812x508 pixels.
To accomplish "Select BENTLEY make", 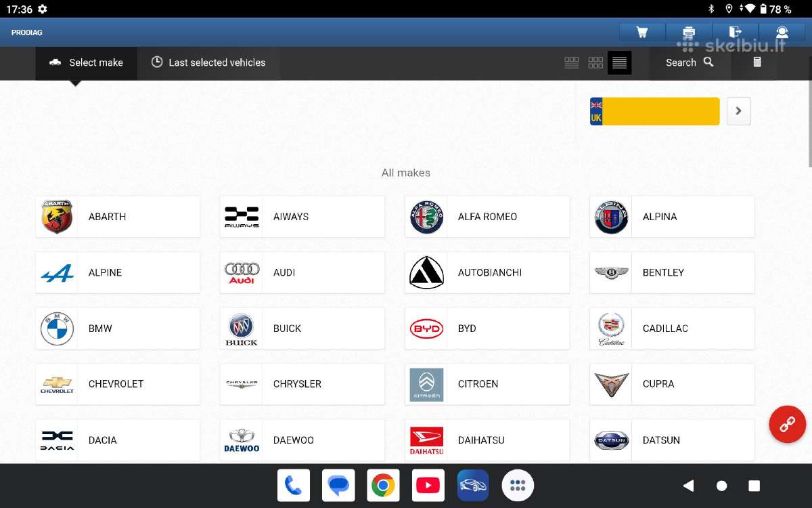I will pyautogui.click(x=672, y=272).
